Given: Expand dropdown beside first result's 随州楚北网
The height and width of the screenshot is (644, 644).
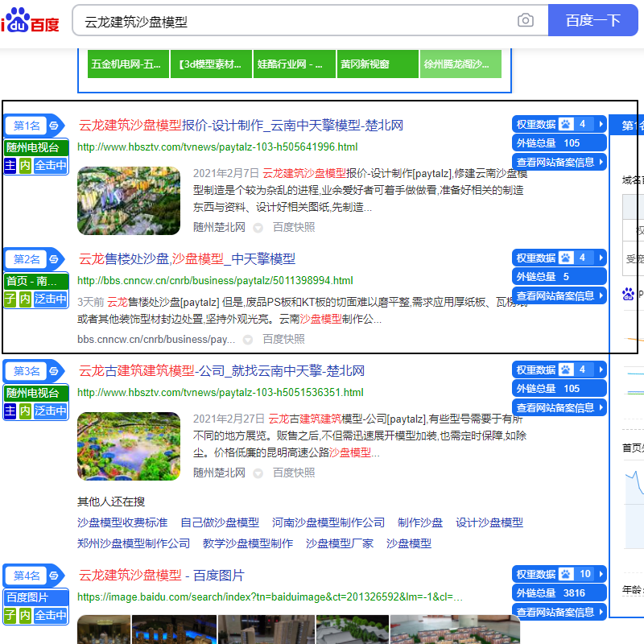Looking at the screenshot, I should pos(258,228).
